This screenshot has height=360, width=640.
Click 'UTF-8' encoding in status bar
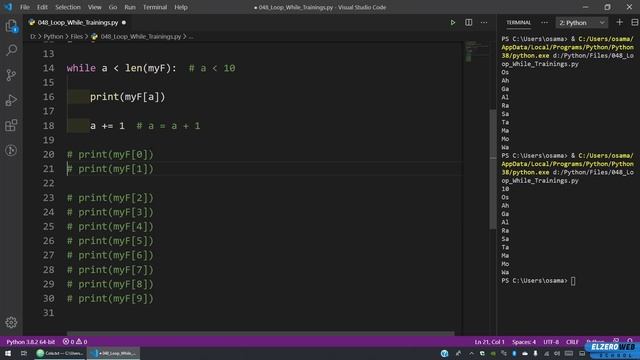pyautogui.click(x=551, y=342)
